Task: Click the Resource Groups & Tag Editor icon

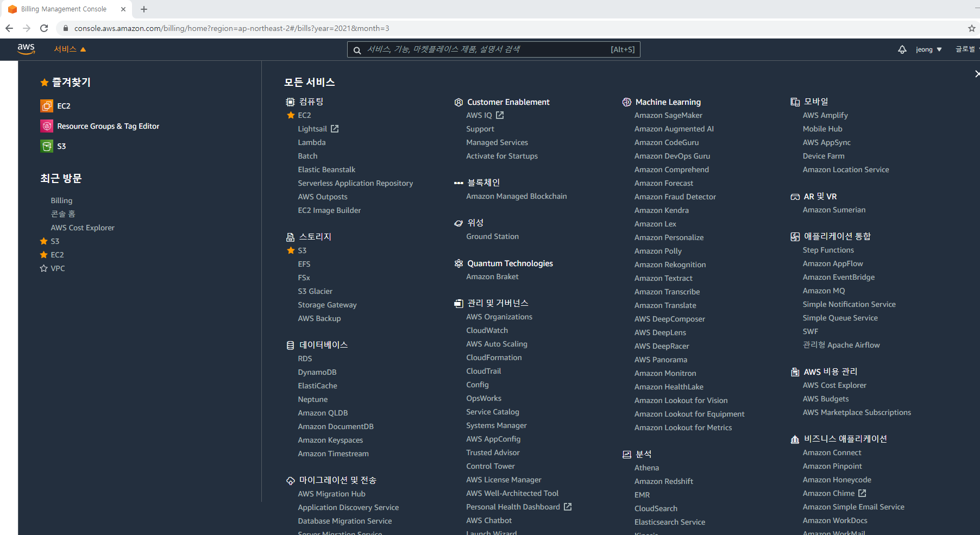Action: tap(47, 126)
